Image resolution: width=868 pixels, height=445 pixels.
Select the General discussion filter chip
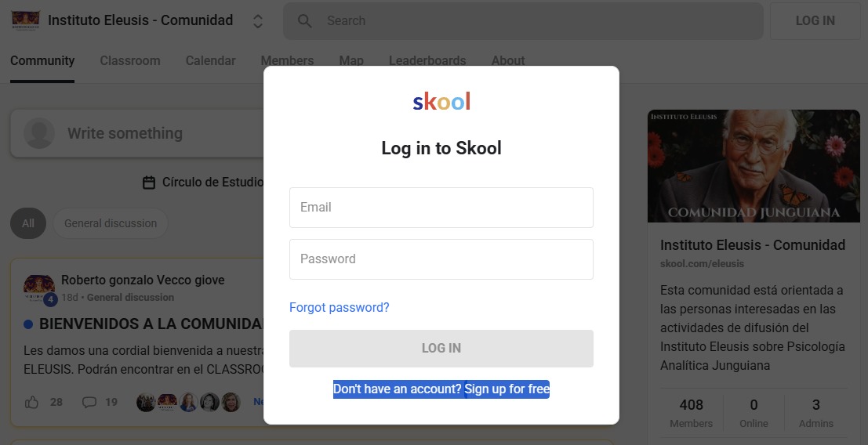pos(111,223)
